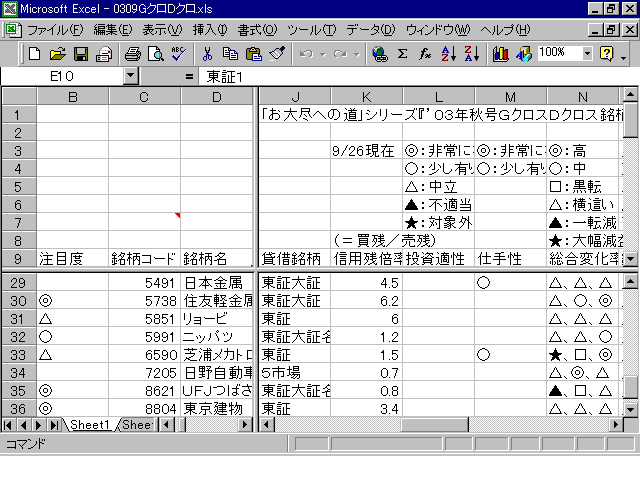Click right arrow of right pane horizontal scrollbar
Image resolution: width=640 pixels, height=480 pixels.
coord(616,425)
